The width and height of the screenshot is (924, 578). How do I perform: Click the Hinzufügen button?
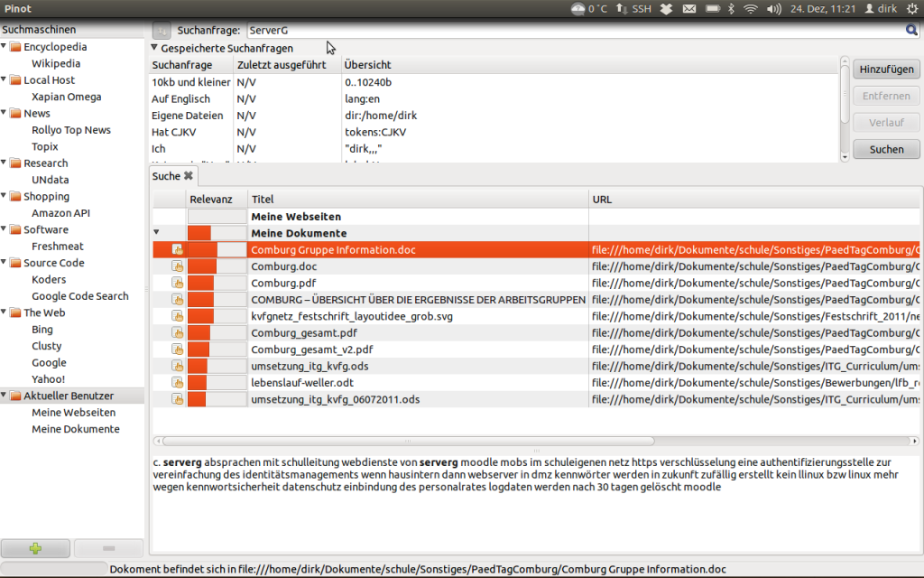click(x=885, y=69)
